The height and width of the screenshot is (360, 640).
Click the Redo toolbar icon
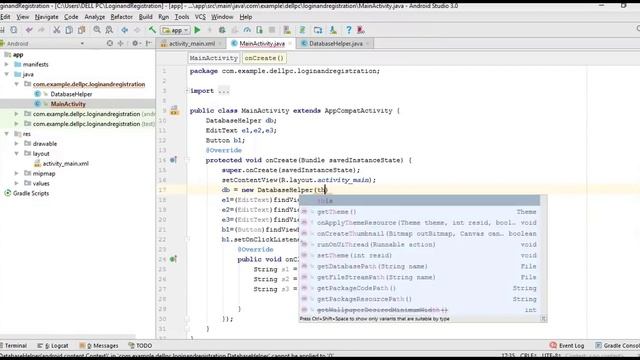coord(41,30)
